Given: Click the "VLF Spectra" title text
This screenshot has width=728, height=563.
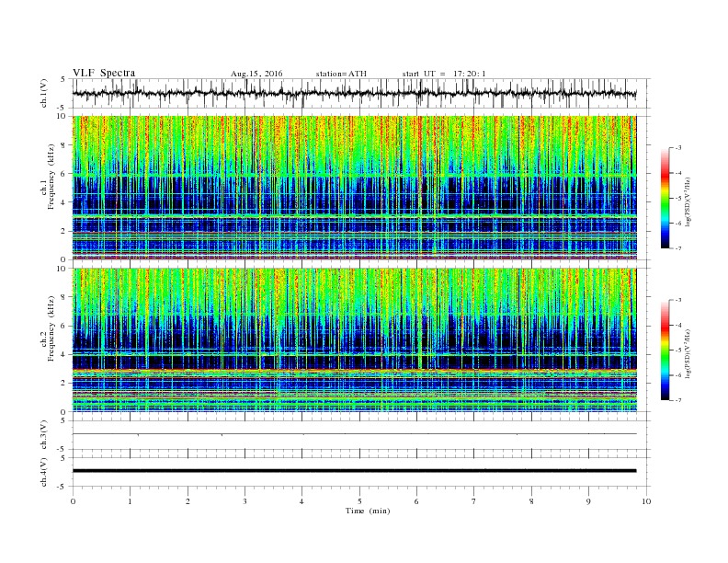Looking at the screenshot, I should pos(104,73).
